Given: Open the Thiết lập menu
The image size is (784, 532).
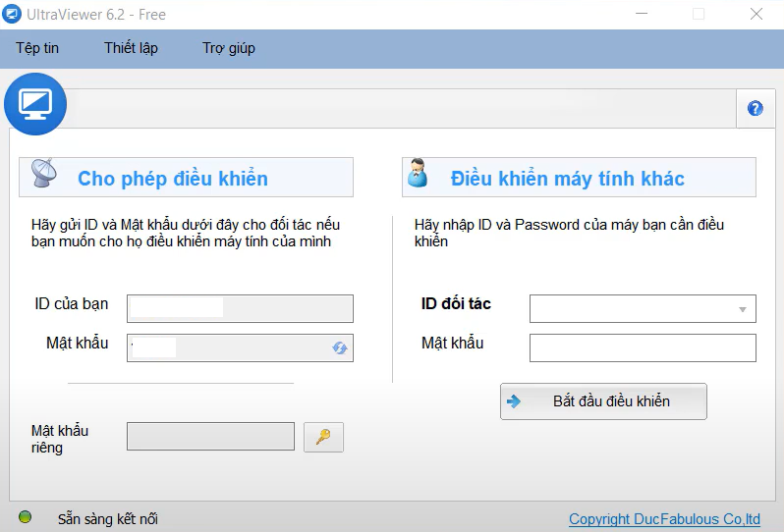Looking at the screenshot, I should coord(131,48).
